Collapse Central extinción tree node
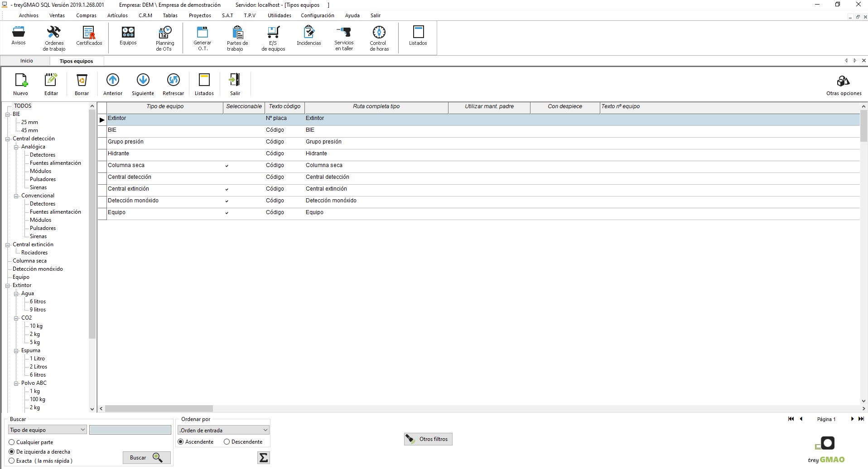The width and height of the screenshot is (868, 469). [x=8, y=245]
